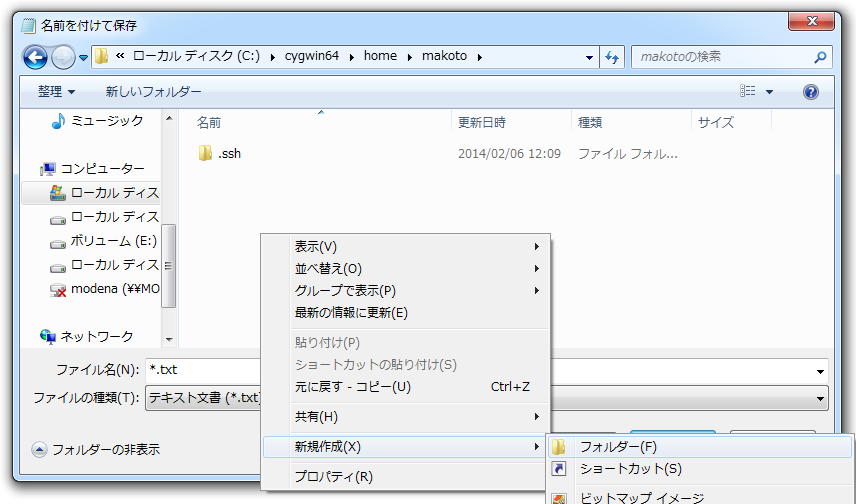Click the help question mark icon
The width and height of the screenshot is (856, 504).
[811, 92]
